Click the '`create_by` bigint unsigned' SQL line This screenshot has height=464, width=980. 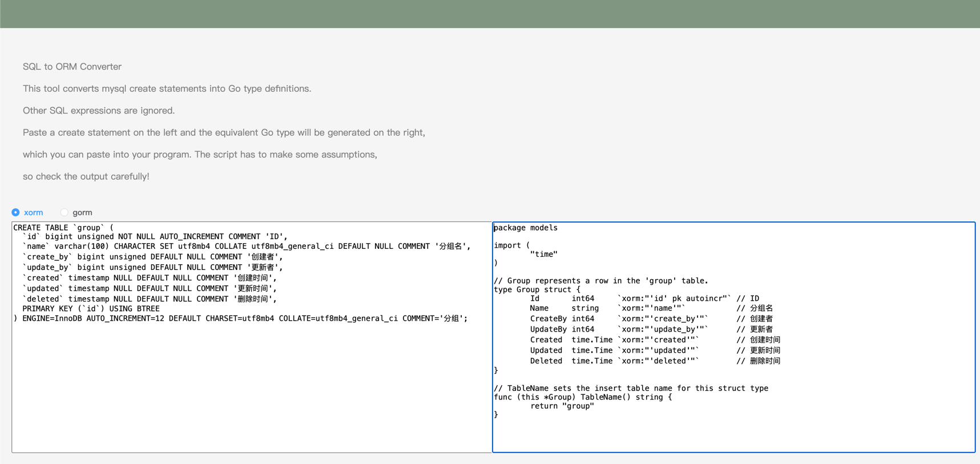click(152, 257)
